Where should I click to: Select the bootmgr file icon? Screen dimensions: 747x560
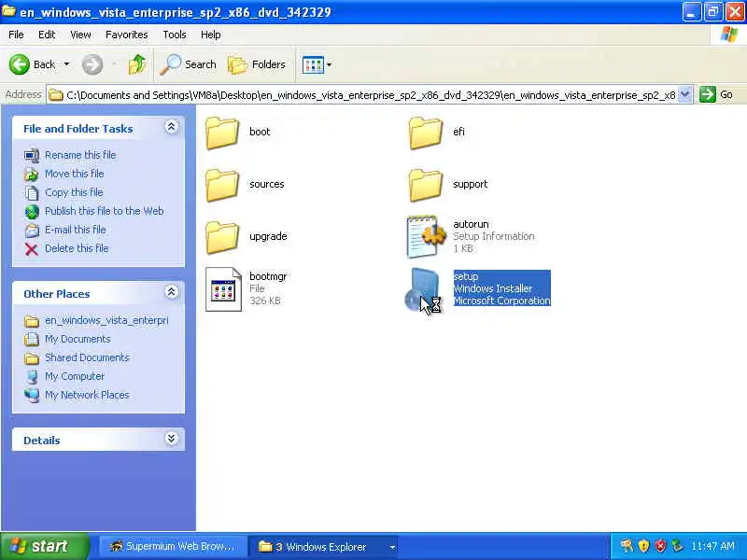[x=223, y=289]
